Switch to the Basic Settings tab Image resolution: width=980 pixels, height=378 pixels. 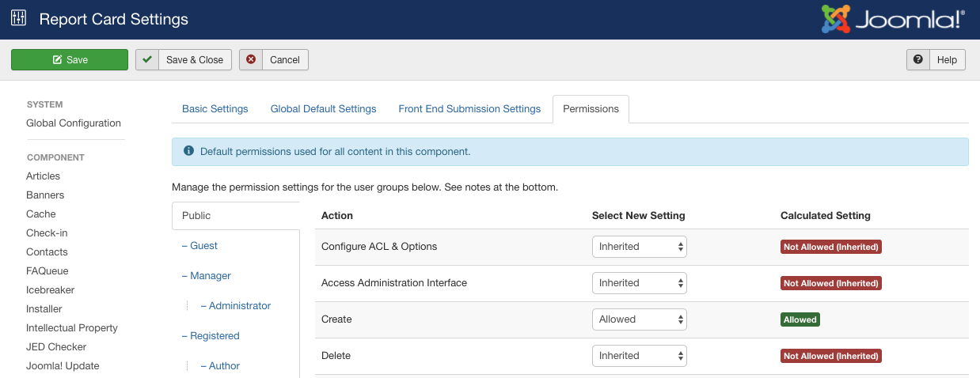pos(215,109)
